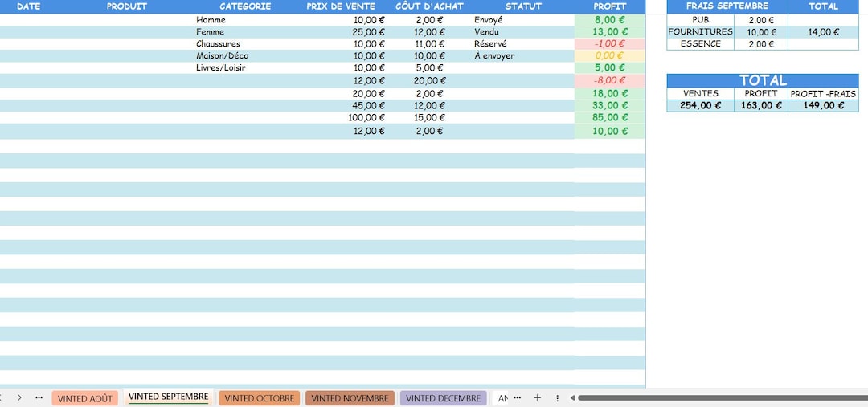Click the 11,00 € purchase cost cell
This screenshot has height=407, width=868.
point(429,43)
